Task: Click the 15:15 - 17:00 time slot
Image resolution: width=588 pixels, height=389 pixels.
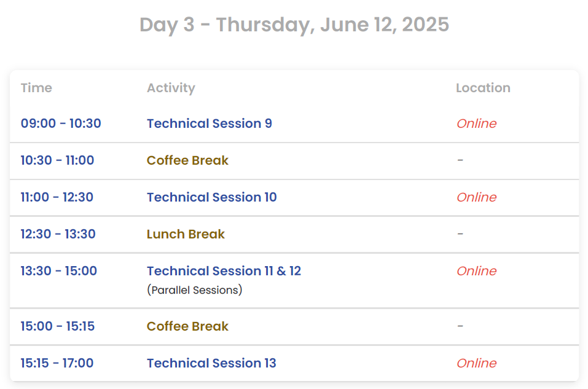Action: pos(57,363)
